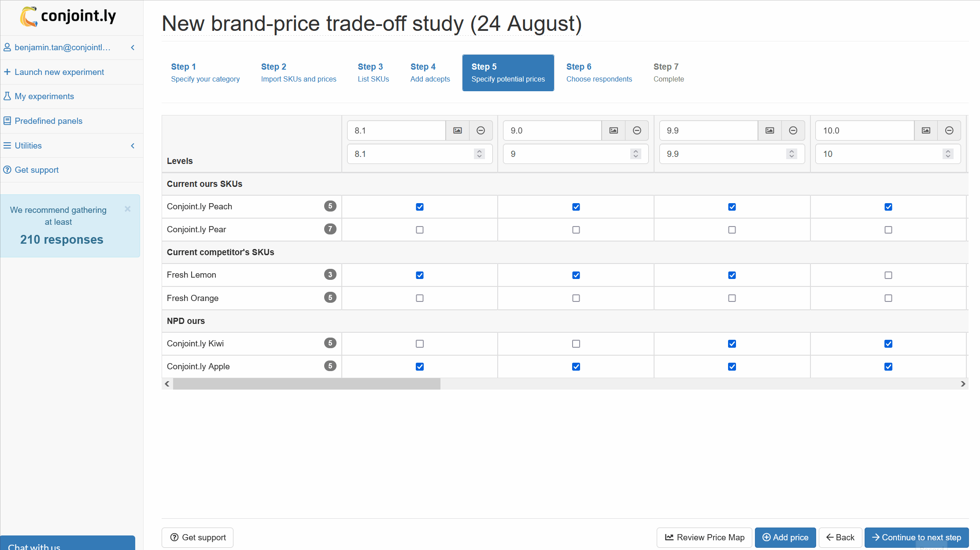Click Add price button
980x550 pixels.
coord(785,537)
